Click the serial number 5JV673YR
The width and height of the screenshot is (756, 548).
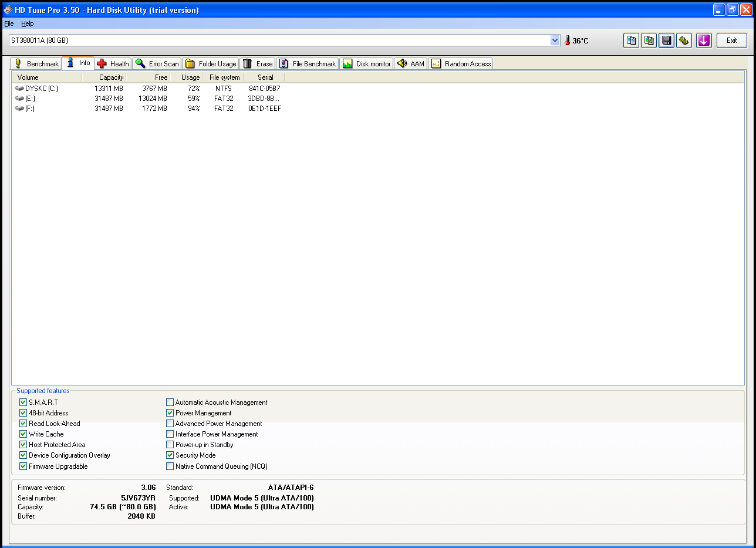[x=139, y=498]
